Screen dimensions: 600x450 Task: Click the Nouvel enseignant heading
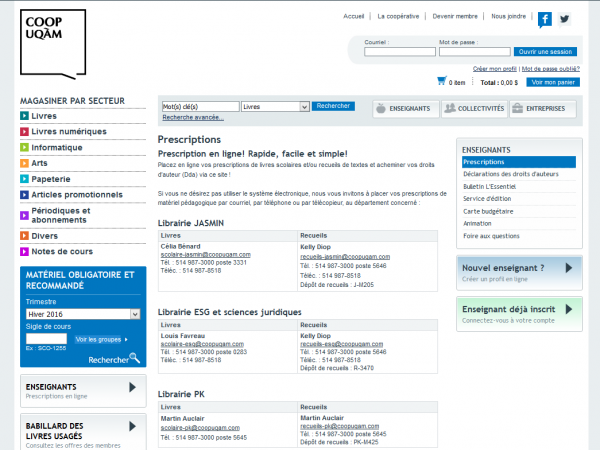[x=503, y=268]
